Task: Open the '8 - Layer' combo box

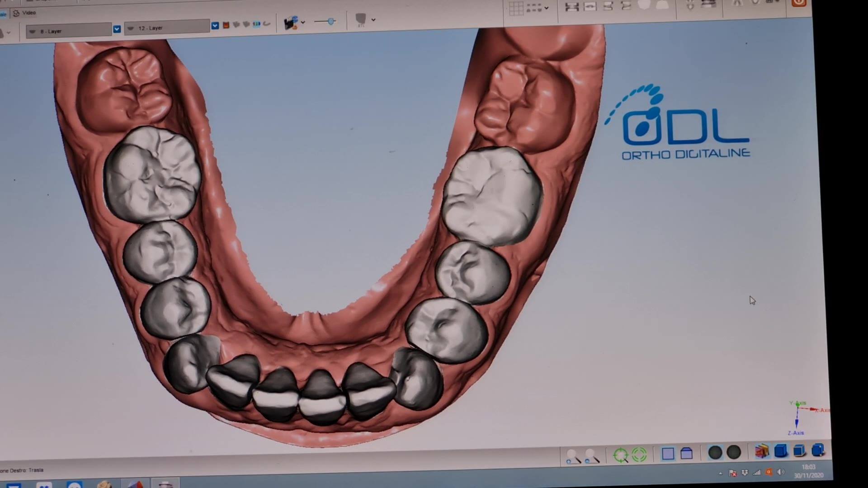Action: 69,31
